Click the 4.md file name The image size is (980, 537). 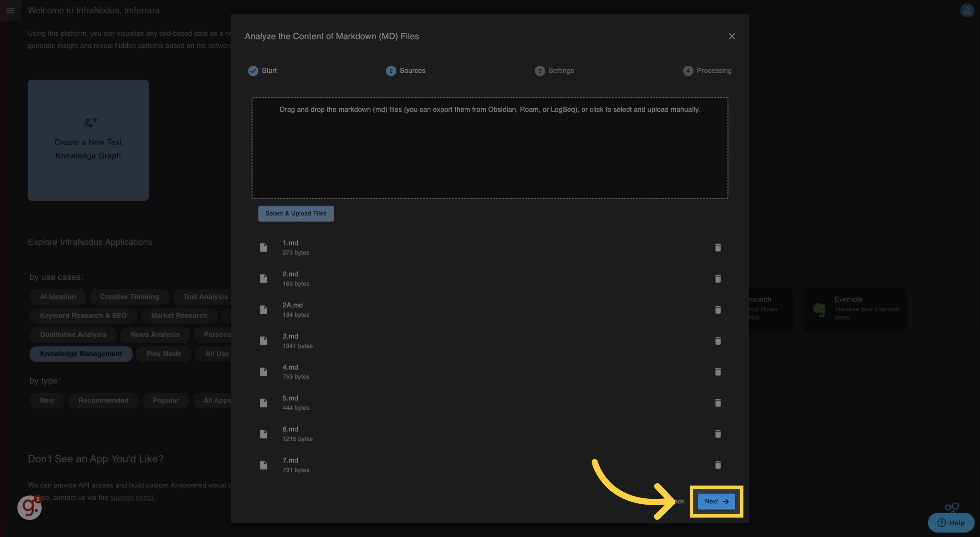[x=290, y=368]
